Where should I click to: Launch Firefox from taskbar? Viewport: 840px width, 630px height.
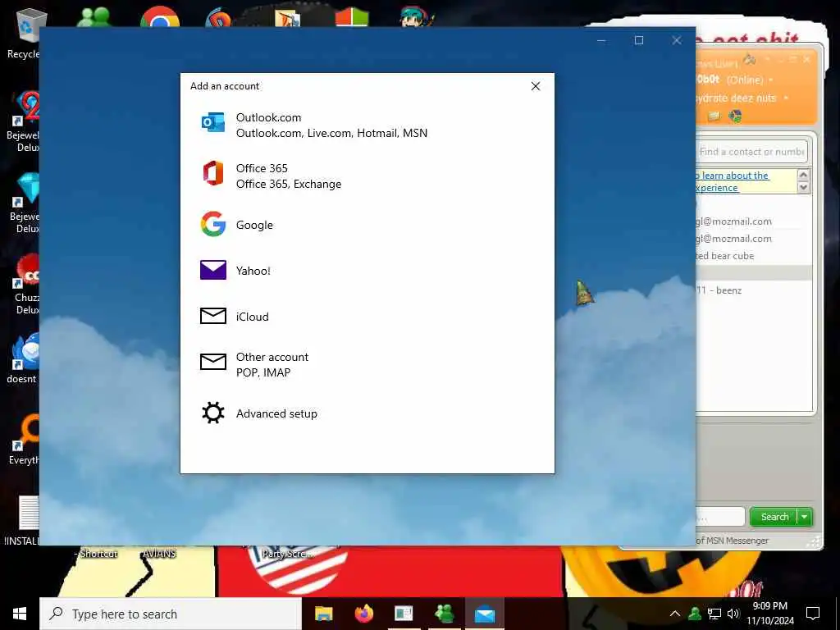(364, 614)
